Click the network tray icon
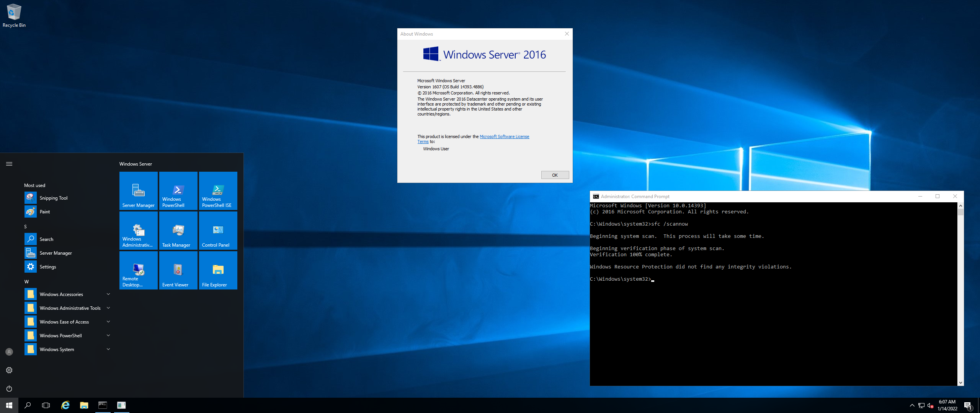Image resolution: width=980 pixels, height=413 pixels. click(x=921, y=405)
